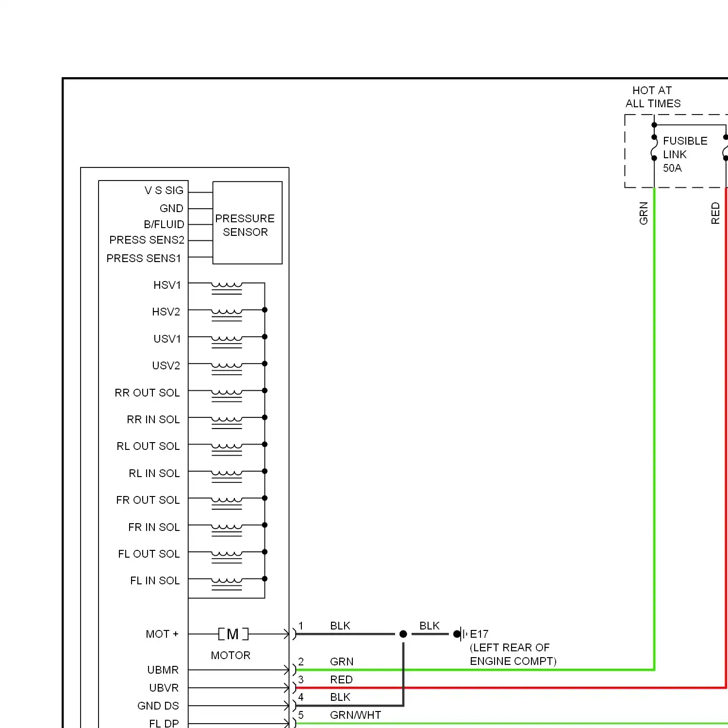Click the FR OUT SOL label
This screenshot has width=728, height=728.
pos(148,500)
